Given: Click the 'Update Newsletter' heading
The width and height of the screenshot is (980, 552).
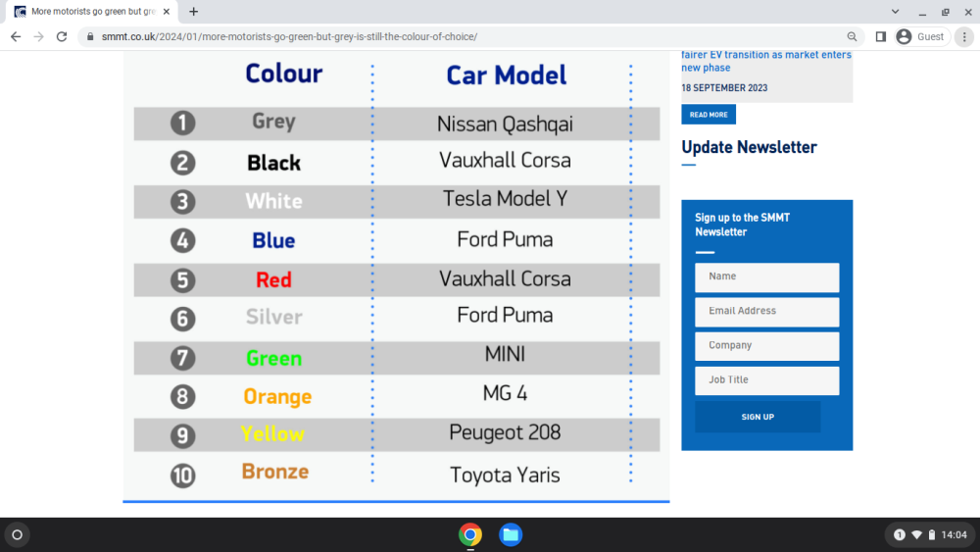Looking at the screenshot, I should [749, 147].
